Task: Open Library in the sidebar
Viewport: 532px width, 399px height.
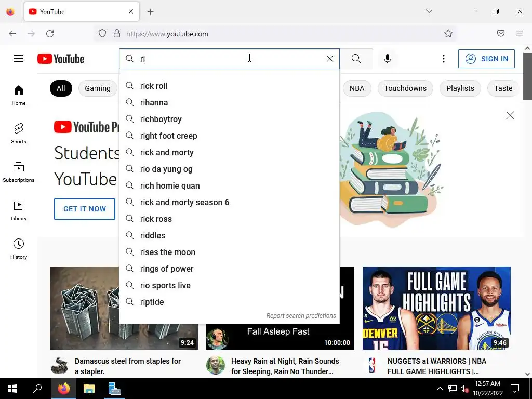Action: (19, 211)
